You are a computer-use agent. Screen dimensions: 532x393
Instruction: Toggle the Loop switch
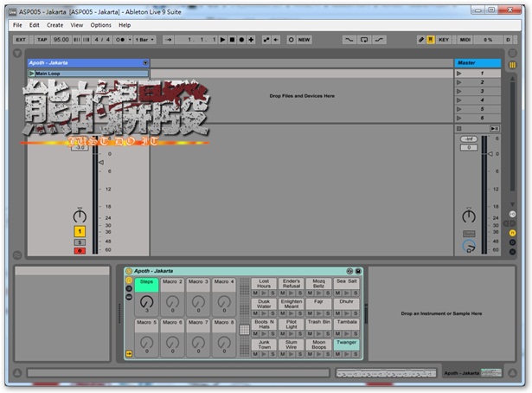coord(364,40)
